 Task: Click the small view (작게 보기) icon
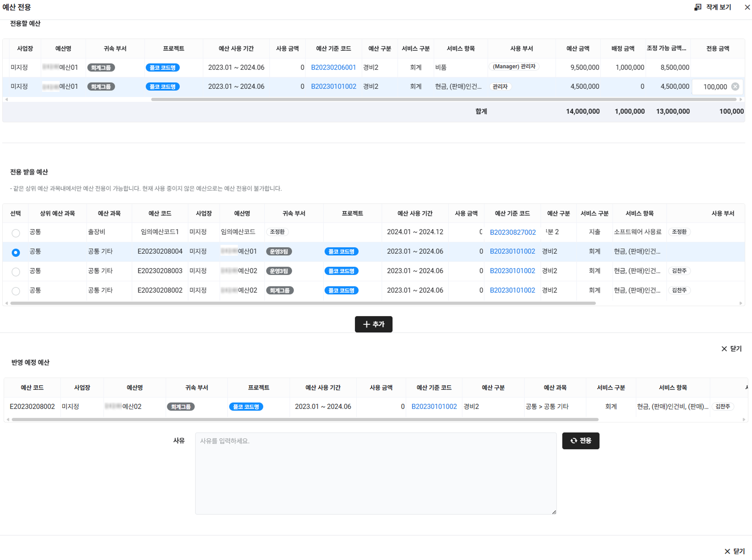pyautogui.click(x=697, y=7)
